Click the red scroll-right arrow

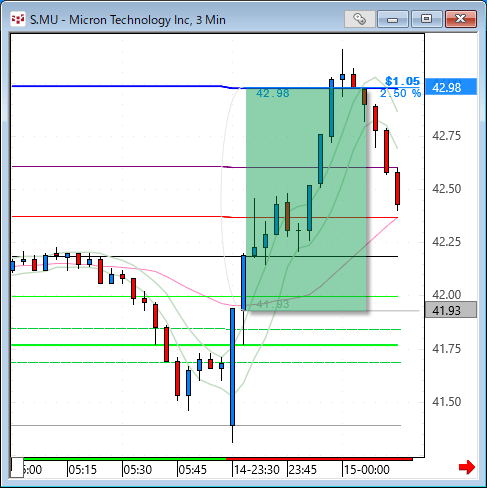tap(467, 467)
